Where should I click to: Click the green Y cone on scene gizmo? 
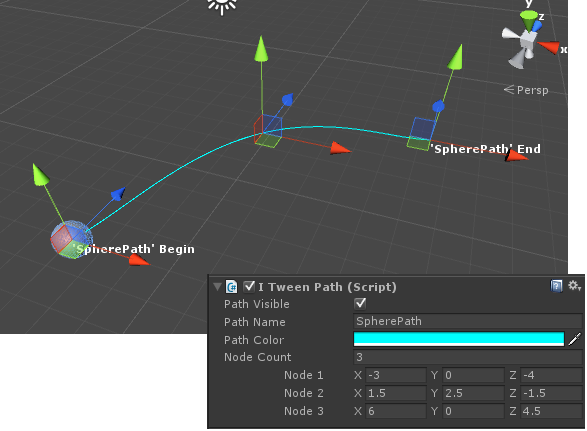pyautogui.click(x=529, y=19)
